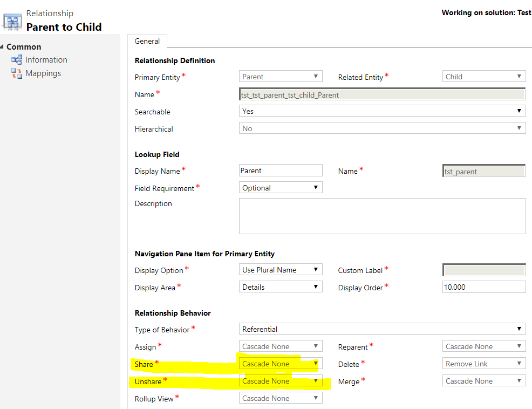Click the Relationship entity icon in header
Viewport: 532px width, 409px height.
click(x=12, y=22)
